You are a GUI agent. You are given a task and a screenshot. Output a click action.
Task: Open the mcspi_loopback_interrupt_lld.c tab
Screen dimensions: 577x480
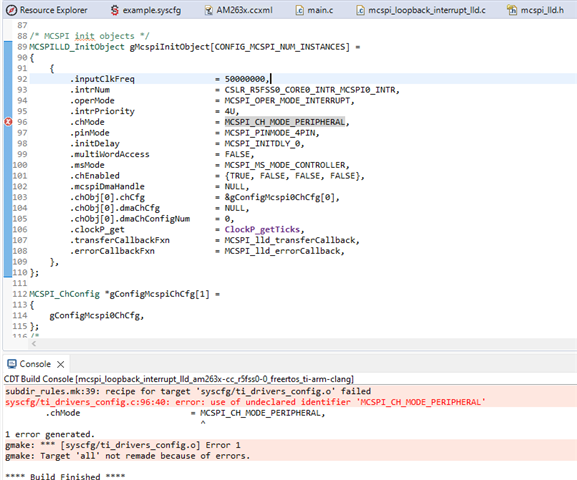pyautogui.click(x=426, y=10)
